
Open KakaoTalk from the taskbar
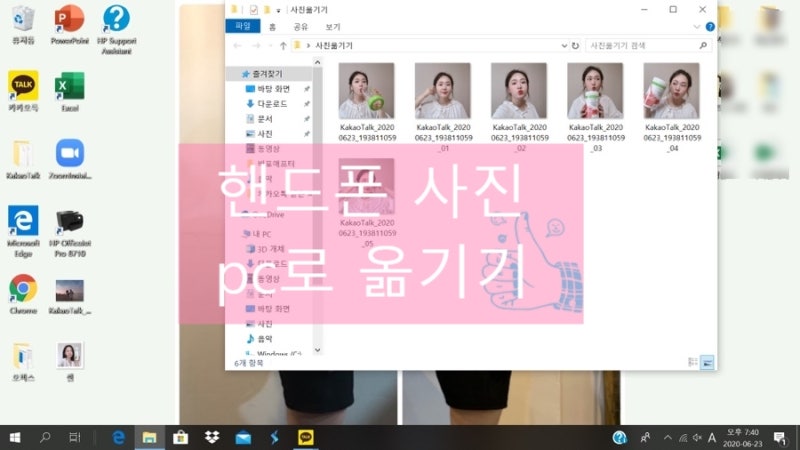[x=306, y=437]
